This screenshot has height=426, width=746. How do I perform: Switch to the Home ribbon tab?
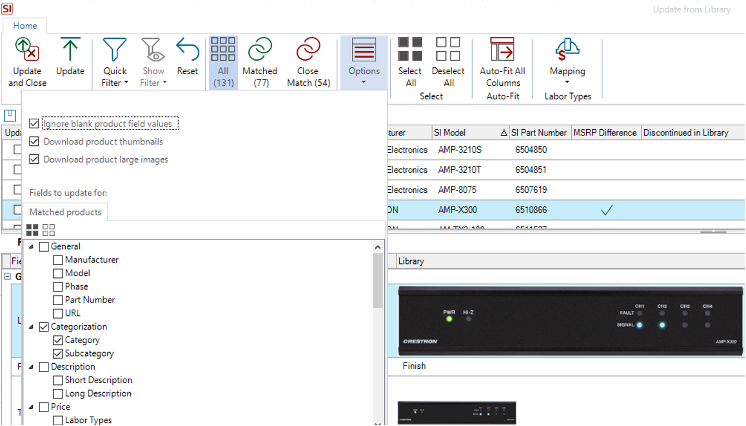(26, 25)
